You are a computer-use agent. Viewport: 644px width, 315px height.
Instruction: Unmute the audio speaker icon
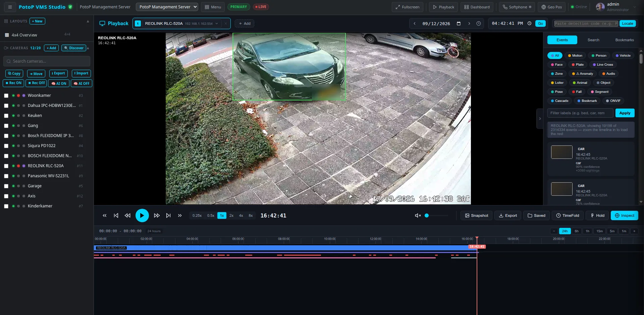click(418, 215)
